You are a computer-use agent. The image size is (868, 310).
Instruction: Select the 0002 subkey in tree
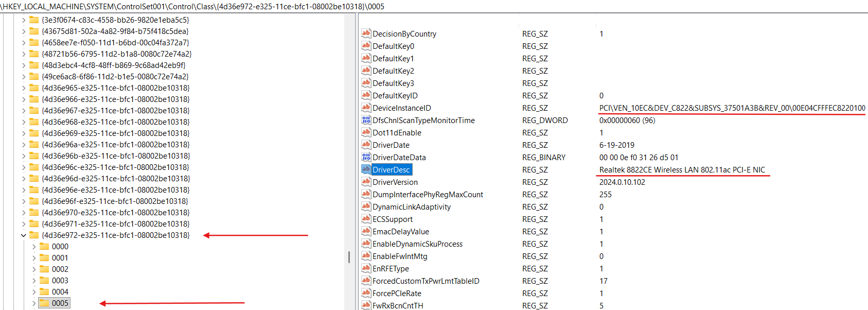coord(60,269)
